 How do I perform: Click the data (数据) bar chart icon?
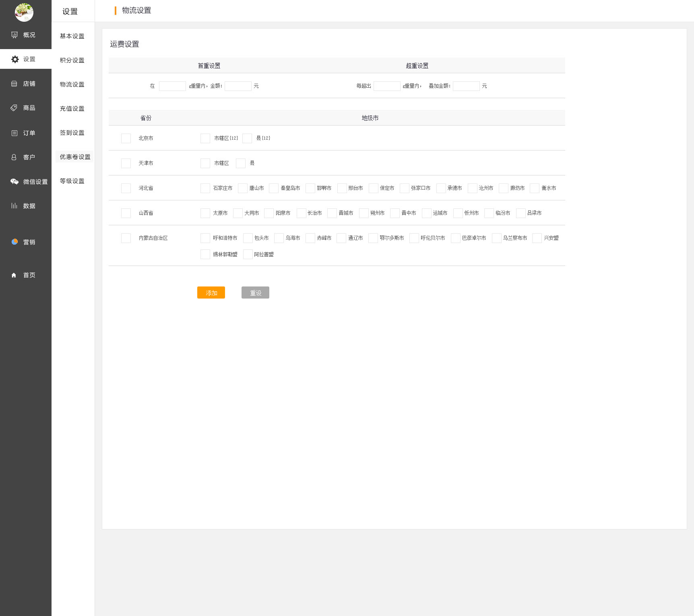[14, 206]
